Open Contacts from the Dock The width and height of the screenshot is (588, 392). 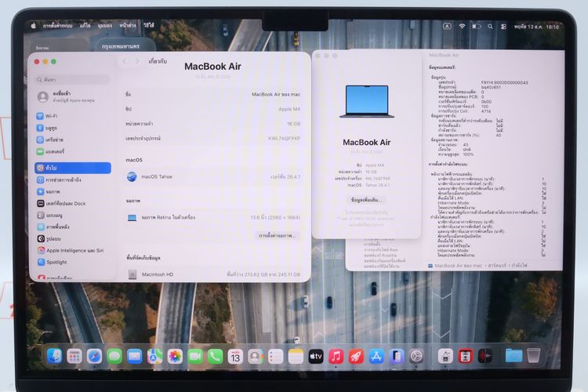pos(256,357)
